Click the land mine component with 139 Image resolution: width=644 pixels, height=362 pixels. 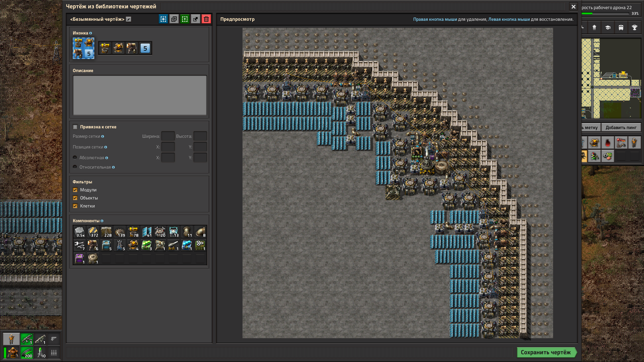[x=120, y=232]
